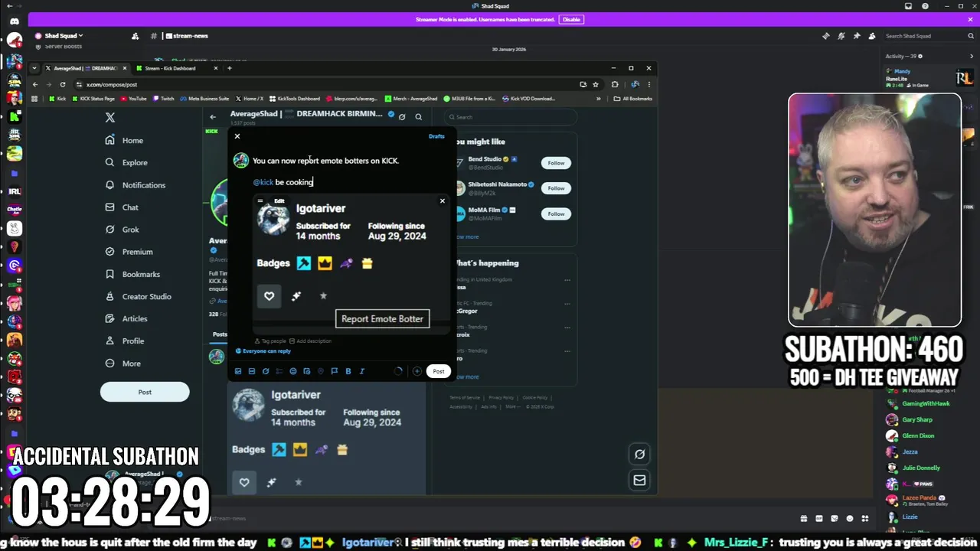
Task: Open Explore in X sidebar
Action: pos(126,162)
